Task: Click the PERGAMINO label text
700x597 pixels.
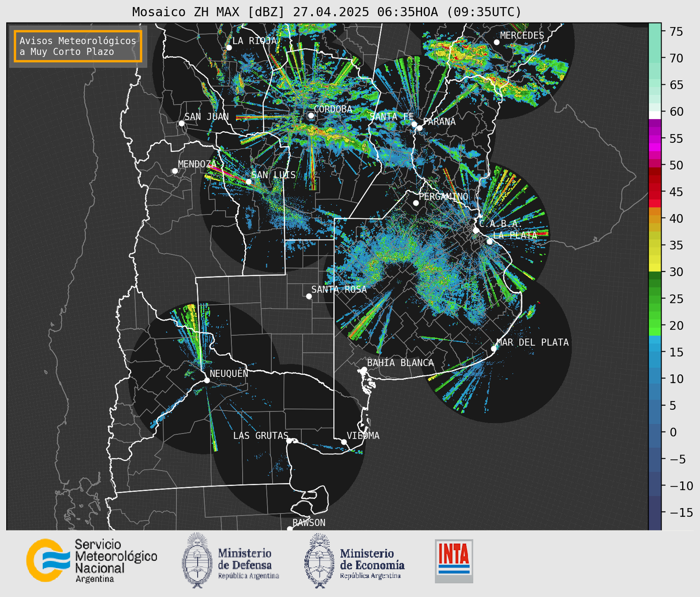Action: tap(444, 196)
